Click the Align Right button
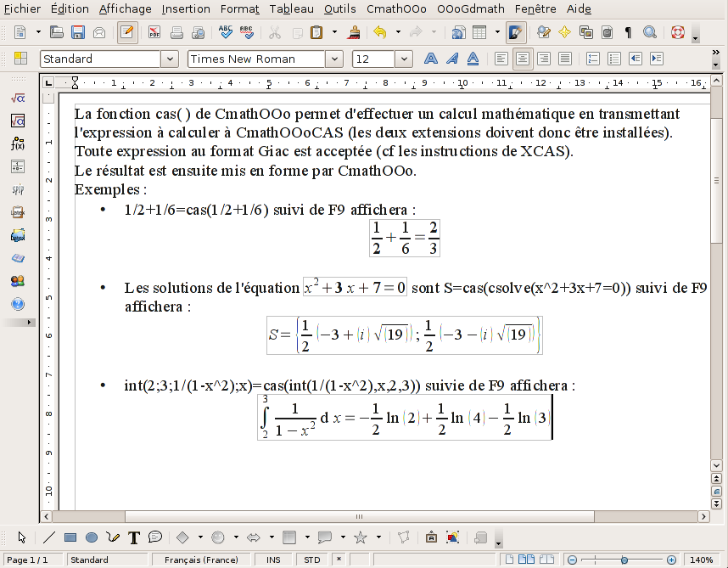Viewport: 728px width, 568px height. [542, 59]
